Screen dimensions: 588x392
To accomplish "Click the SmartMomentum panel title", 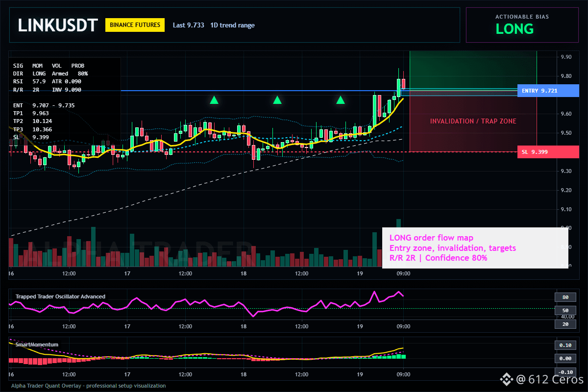I will tap(37, 345).
